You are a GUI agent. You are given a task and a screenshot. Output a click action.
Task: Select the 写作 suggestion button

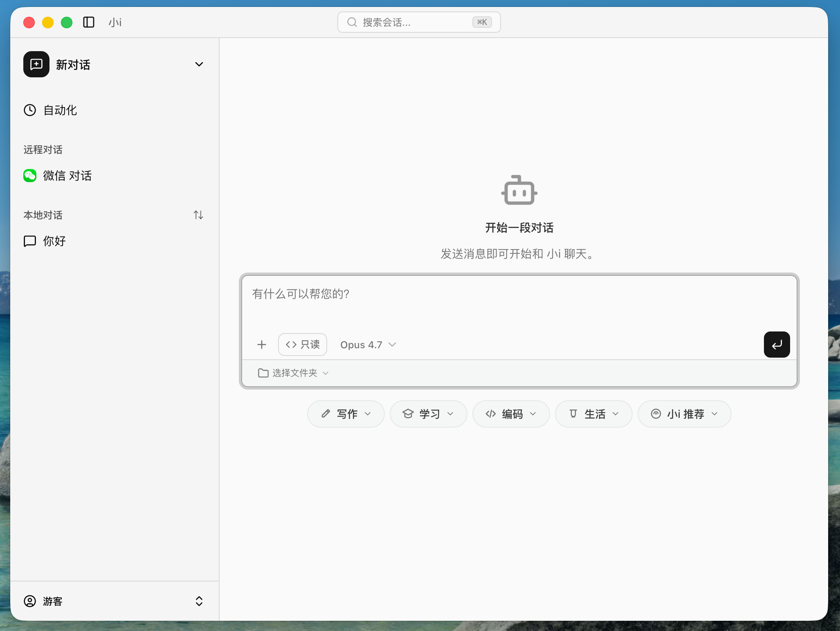coord(346,414)
